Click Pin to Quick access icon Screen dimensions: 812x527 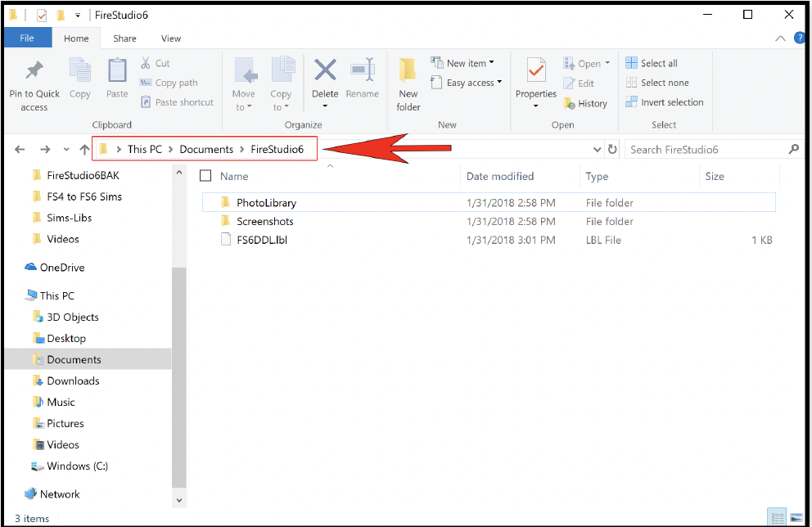[x=34, y=70]
